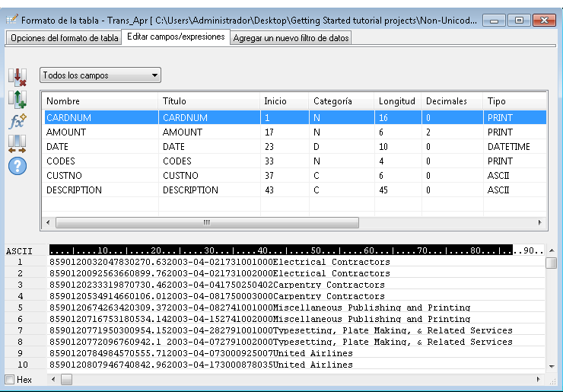Click the column resize icon with two arrows
The image size is (563, 392).
point(17,143)
